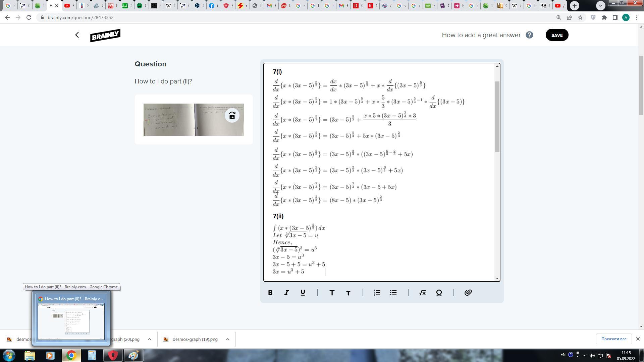Go back using Brainly back arrow
Viewport: 644px width, 362px height.
coord(77,35)
